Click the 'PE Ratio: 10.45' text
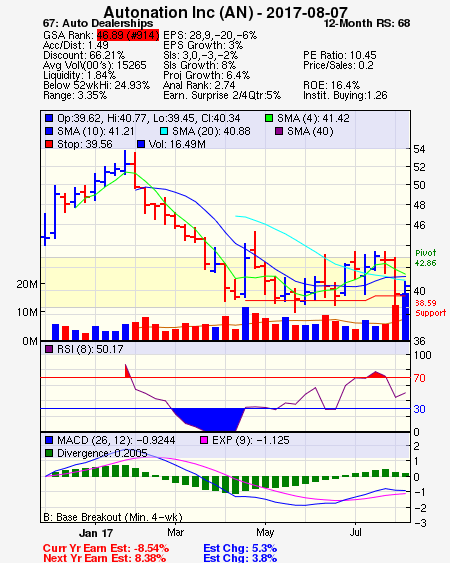Image resolution: width=450 pixels, height=563 pixels. point(340,55)
